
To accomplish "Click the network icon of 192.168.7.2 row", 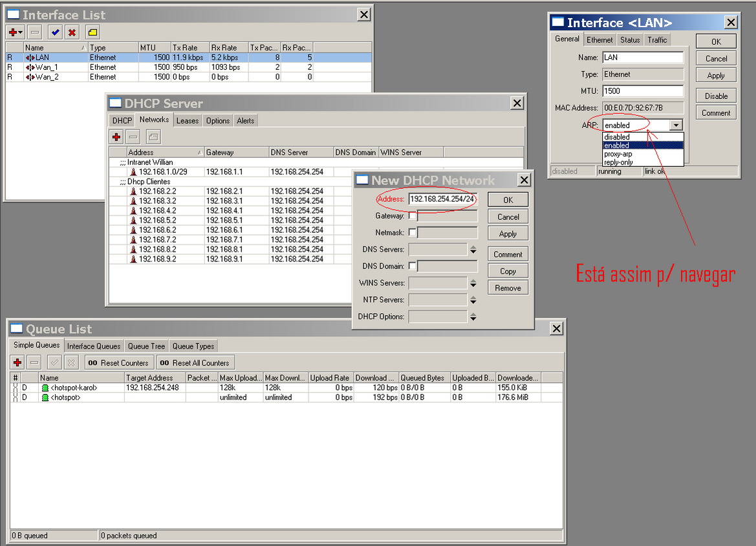I will coord(134,240).
